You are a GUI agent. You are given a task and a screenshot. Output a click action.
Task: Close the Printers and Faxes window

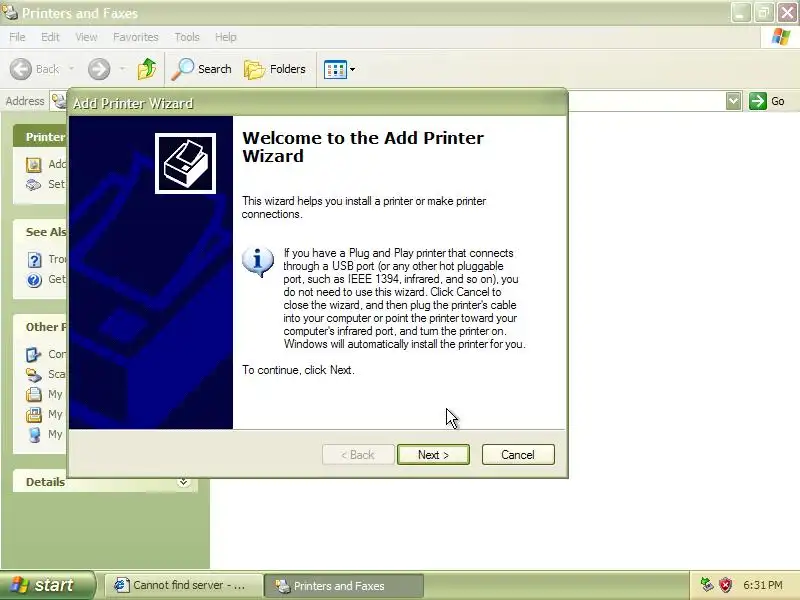pos(787,12)
